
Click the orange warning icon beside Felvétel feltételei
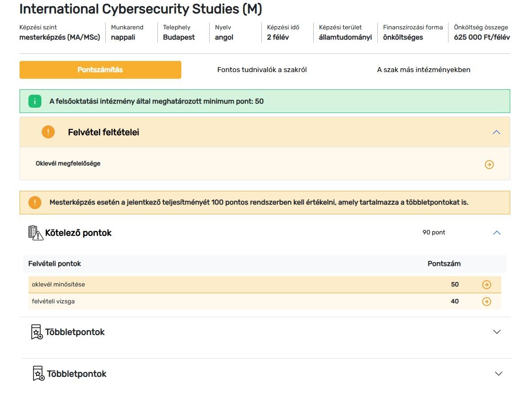point(48,132)
